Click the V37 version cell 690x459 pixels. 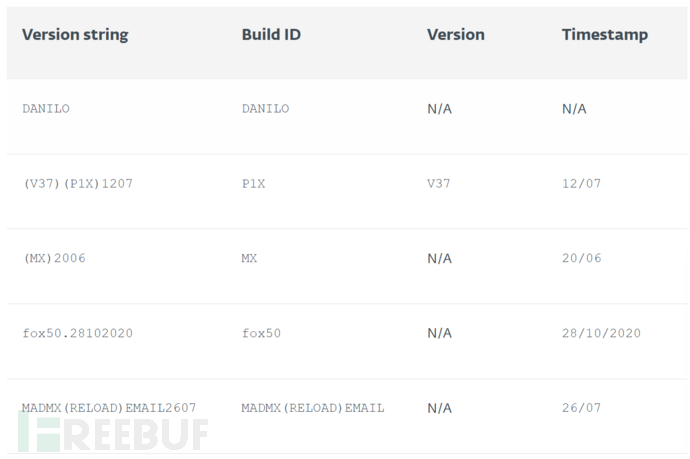438,183
